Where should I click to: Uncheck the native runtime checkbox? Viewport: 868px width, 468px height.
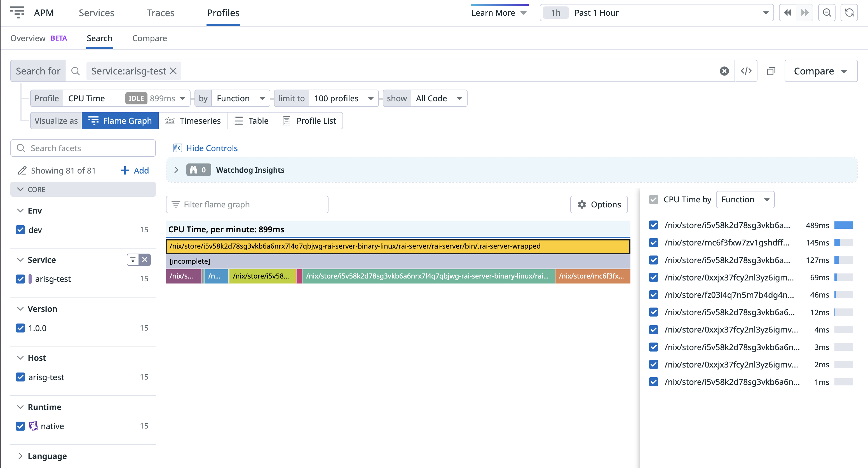tap(20, 426)
